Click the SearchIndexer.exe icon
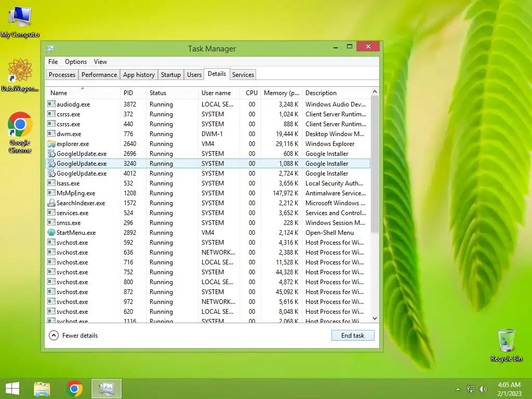 pyautogui.click(x=51, y=203)
